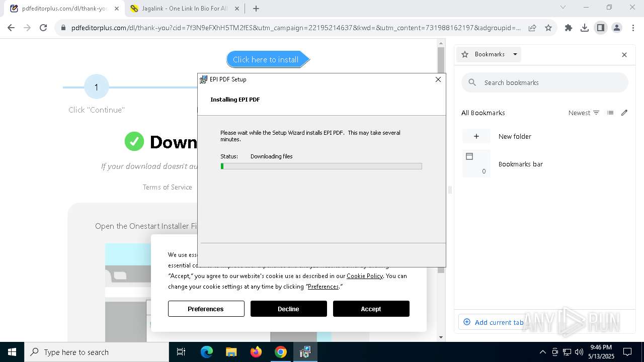Click 'All Bookmarks' heading
This screenshot has height=362, width=644.
[483, 113]
